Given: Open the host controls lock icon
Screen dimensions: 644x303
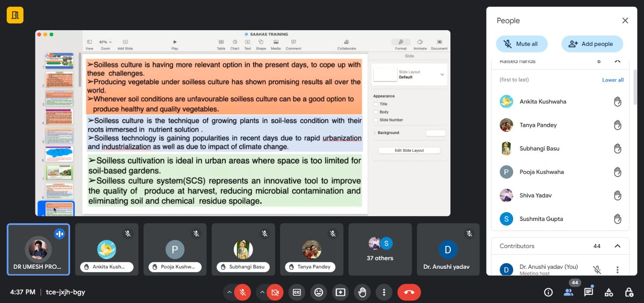Looking at the screenshot, I should click(x=629, y=292).
